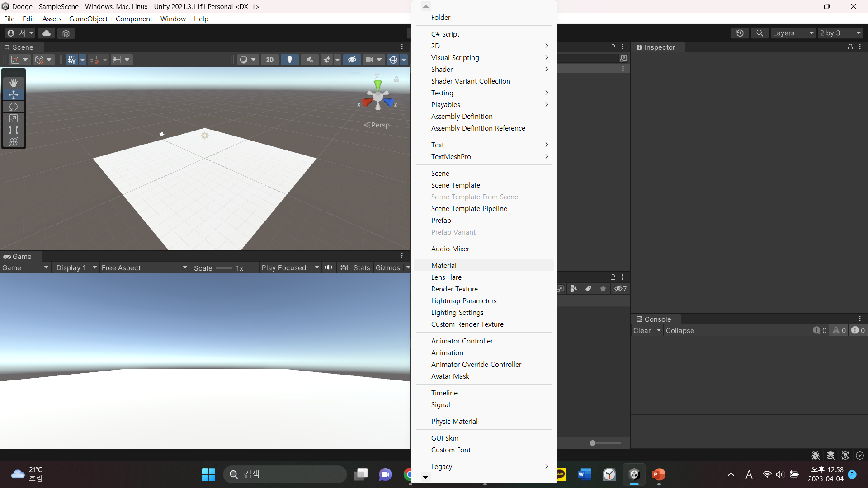Open the Layers dropdown
The width and height of the screenshot is (868, 488).
click(793, 33)
